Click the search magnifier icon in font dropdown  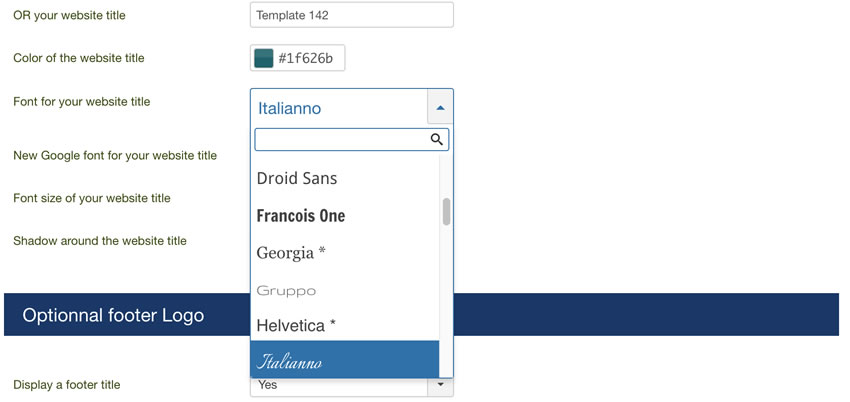click(437, 140)
